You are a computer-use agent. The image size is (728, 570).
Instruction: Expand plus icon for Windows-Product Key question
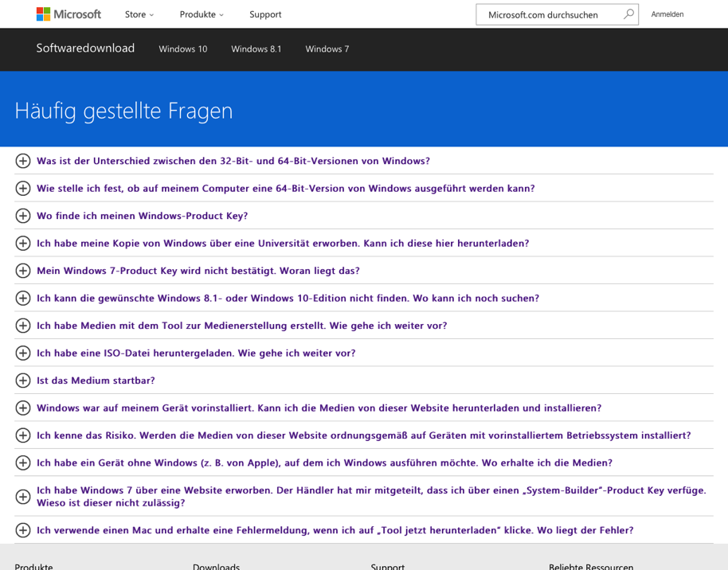tap(23, 216)
